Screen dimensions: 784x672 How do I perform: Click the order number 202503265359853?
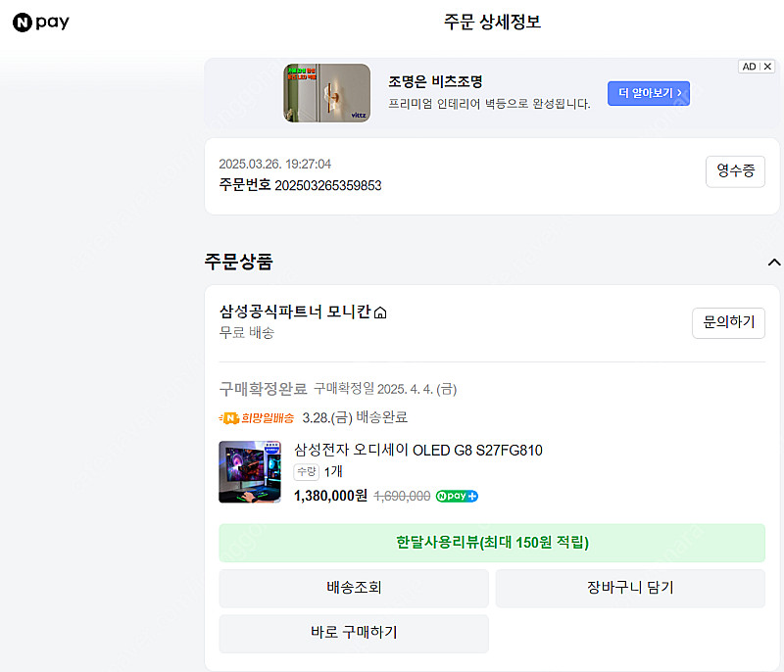[328, 185]
